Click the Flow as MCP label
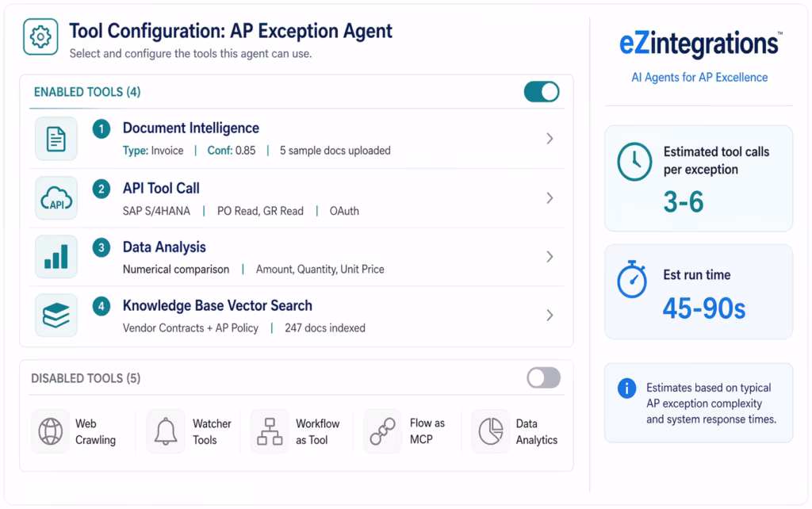The image size is (812, 509). pos(427,431)
